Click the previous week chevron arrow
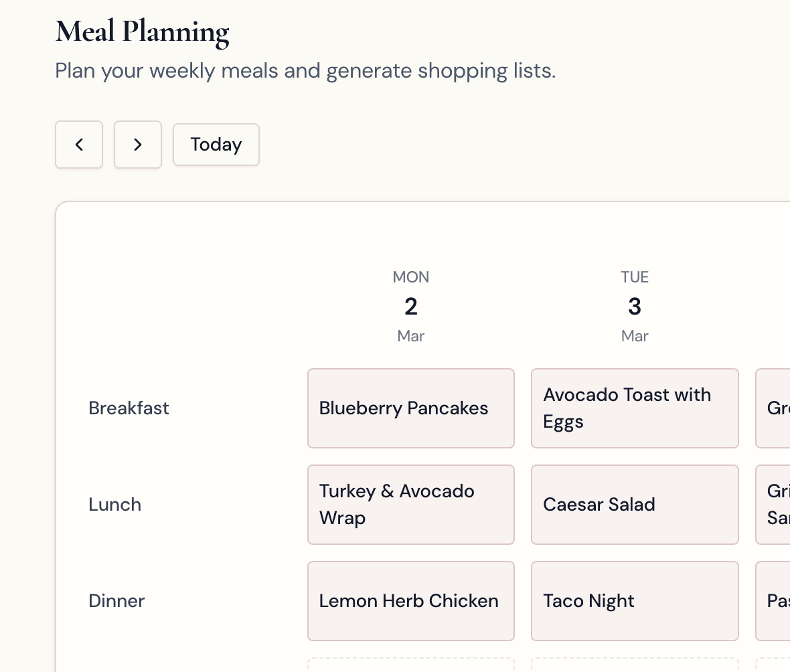This screenshot has width=790, height=672. (x=79, y=145)
